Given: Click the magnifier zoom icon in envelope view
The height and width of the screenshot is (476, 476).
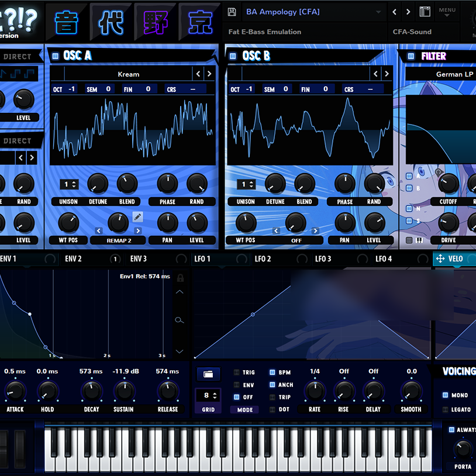Looking at the screenshot, I should [180, 320].
